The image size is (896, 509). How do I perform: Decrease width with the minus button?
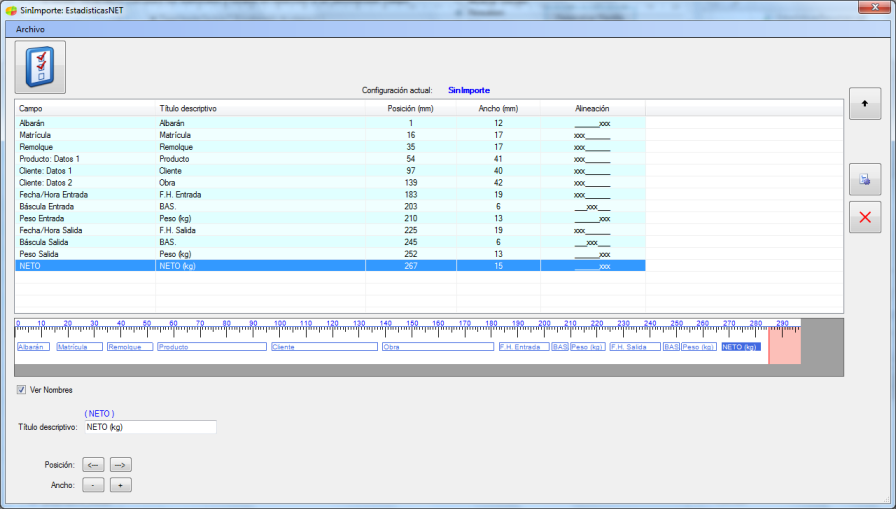coord(93,485)
